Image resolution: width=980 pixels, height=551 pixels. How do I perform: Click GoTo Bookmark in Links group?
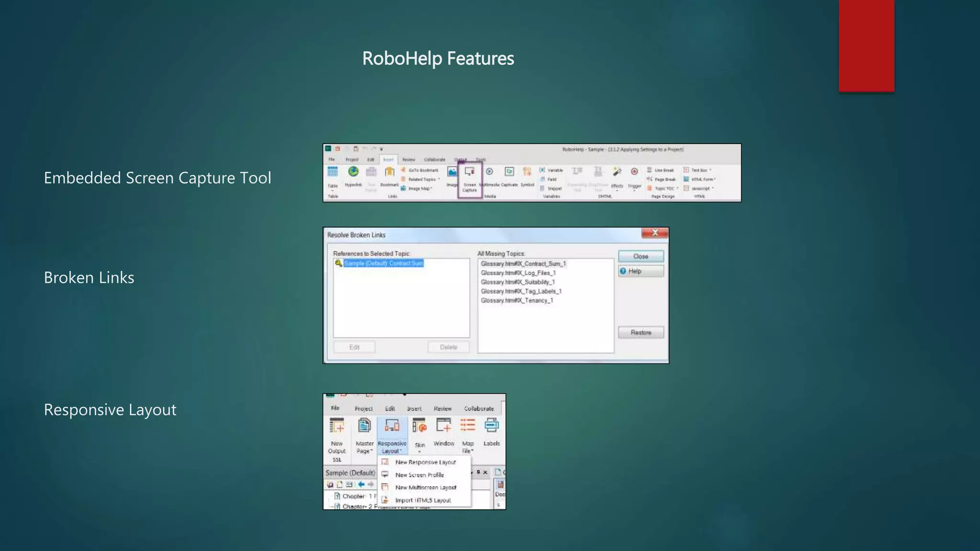pos(420,170)
